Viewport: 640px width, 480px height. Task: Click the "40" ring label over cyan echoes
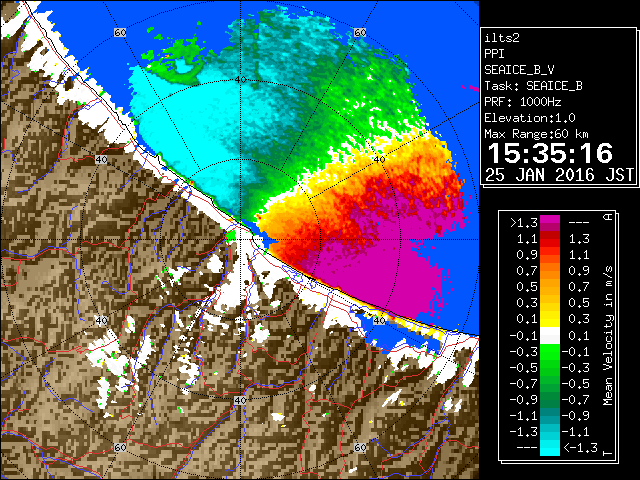pyautogui.click(x=240, y=80)
